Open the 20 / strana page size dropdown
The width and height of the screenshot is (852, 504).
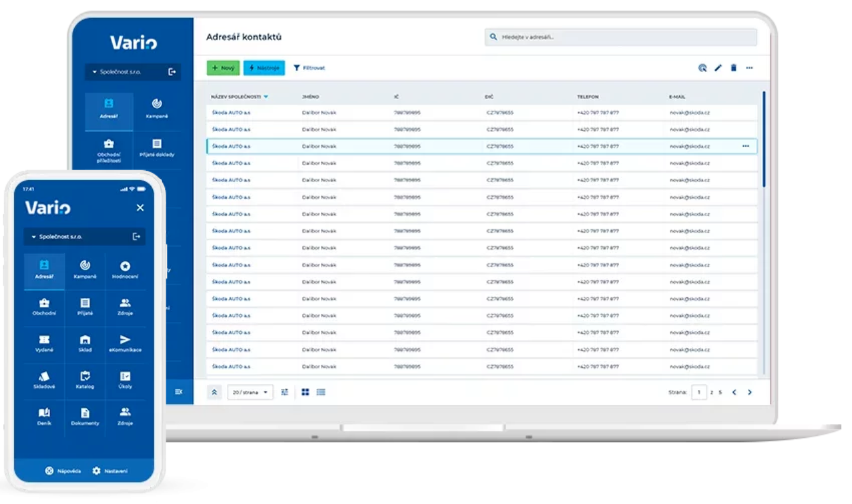tap(250, 393)
